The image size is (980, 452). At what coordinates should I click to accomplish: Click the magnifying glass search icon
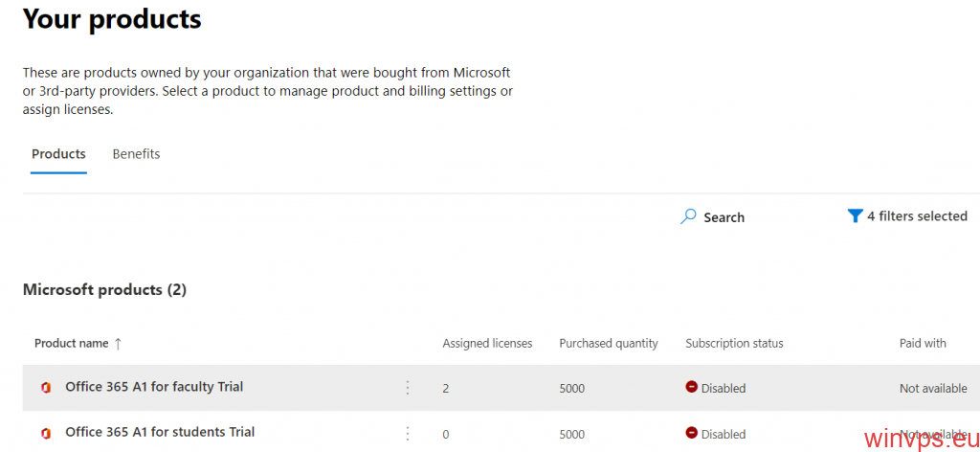click(688, 217)
